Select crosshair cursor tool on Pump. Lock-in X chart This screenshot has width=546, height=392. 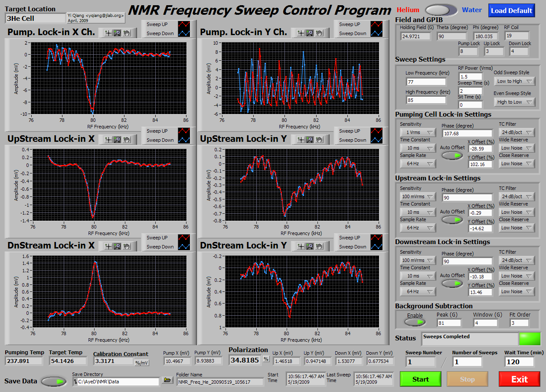pyautogui.click(x=108, y=33)
